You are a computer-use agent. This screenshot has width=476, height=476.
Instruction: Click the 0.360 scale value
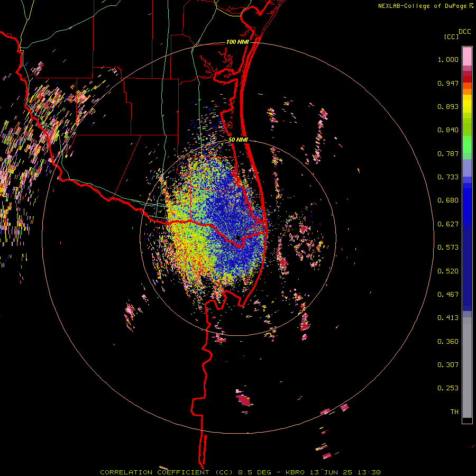click(448, 342)
